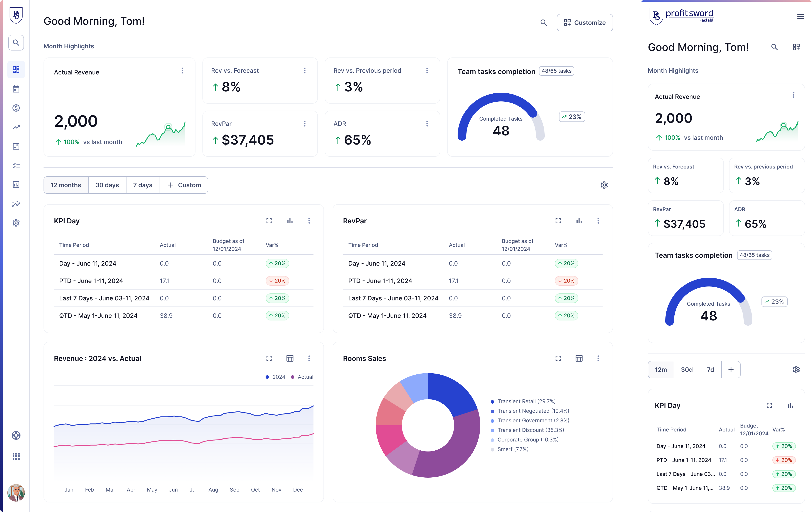Screen dimensions: 812x512
Task: Open the ADR card overflow menu
Action: pyautogui.click(x=427, y=123)
